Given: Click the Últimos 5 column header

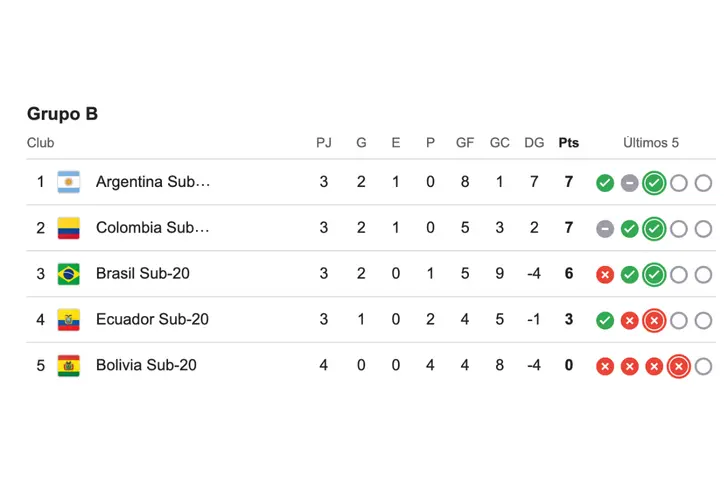Looking at the screenshot, I should (x=651, y=143).
